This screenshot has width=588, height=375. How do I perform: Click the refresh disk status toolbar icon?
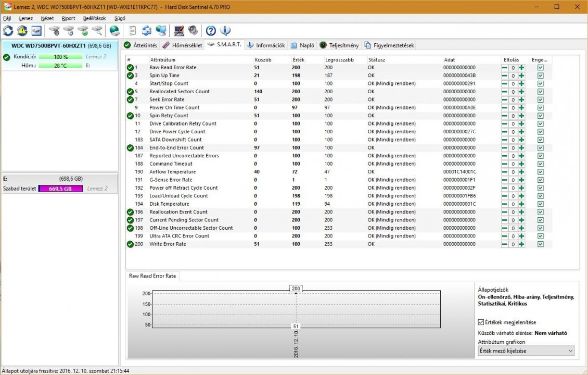(x=8, y=31)
